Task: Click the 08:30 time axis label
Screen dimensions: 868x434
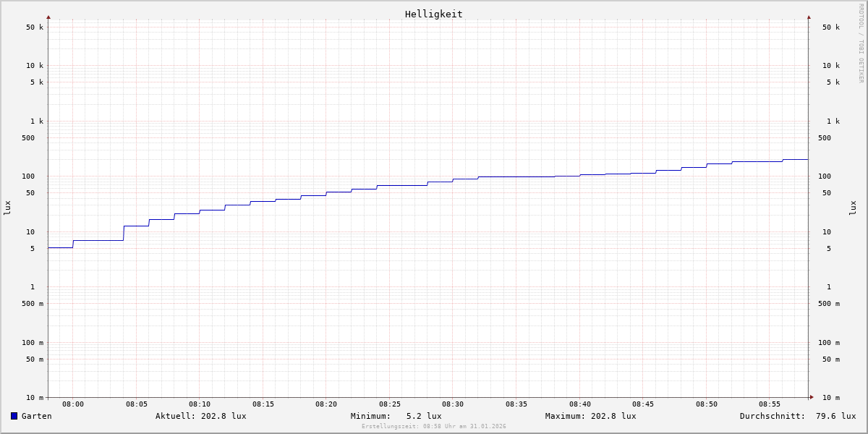Action: pos(453,404)
